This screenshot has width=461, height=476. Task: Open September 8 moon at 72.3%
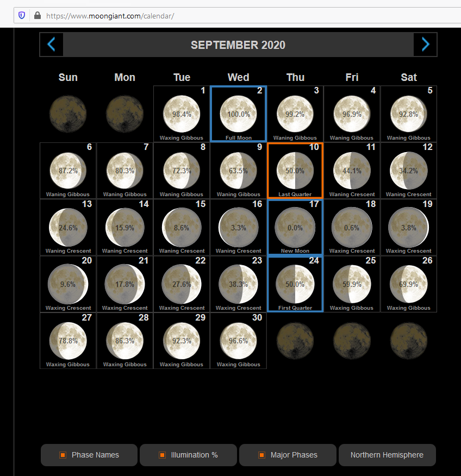pos(182,171)
